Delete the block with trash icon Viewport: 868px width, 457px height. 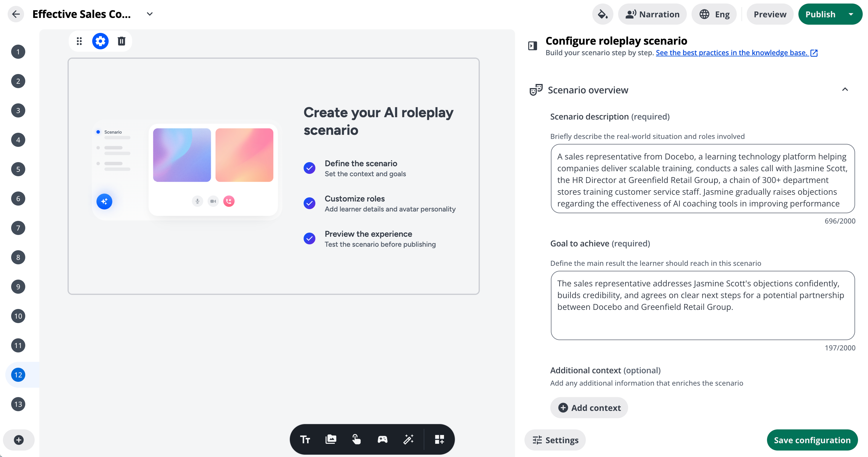tap(122, 41)
